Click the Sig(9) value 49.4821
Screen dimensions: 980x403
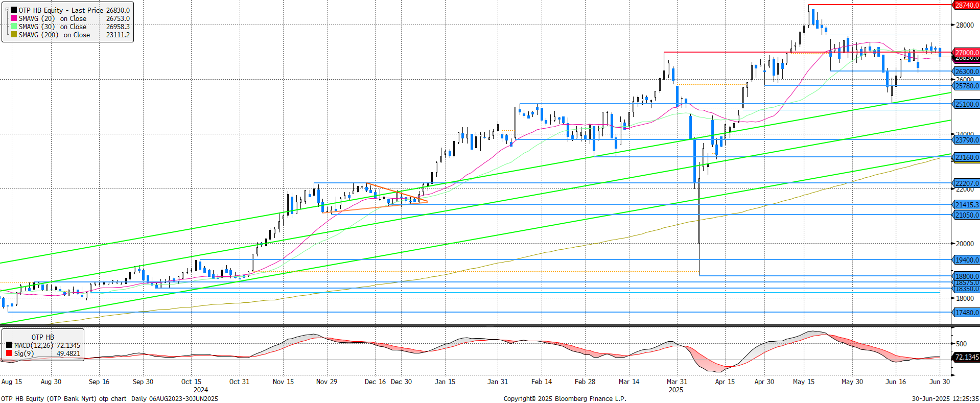click(68, 353)
